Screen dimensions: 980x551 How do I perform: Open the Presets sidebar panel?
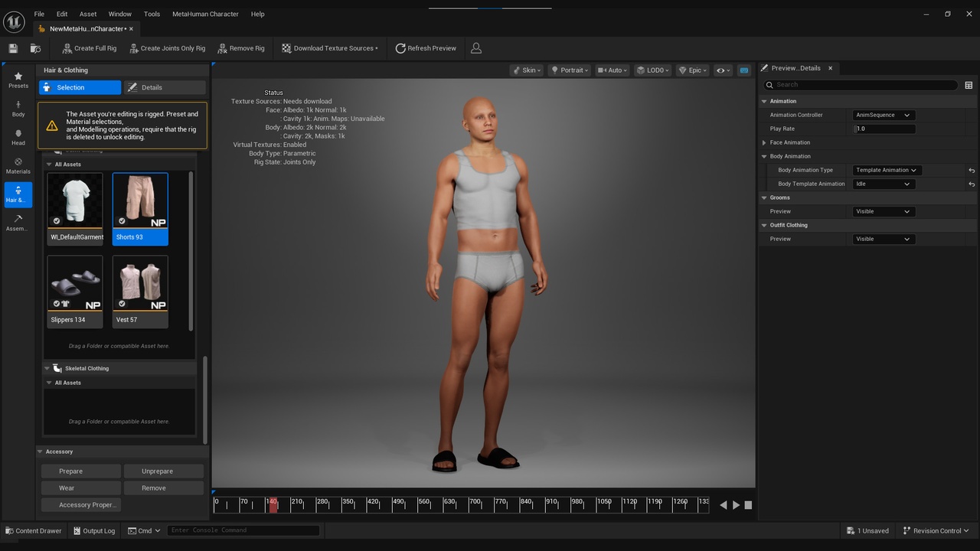pos(18,80)
